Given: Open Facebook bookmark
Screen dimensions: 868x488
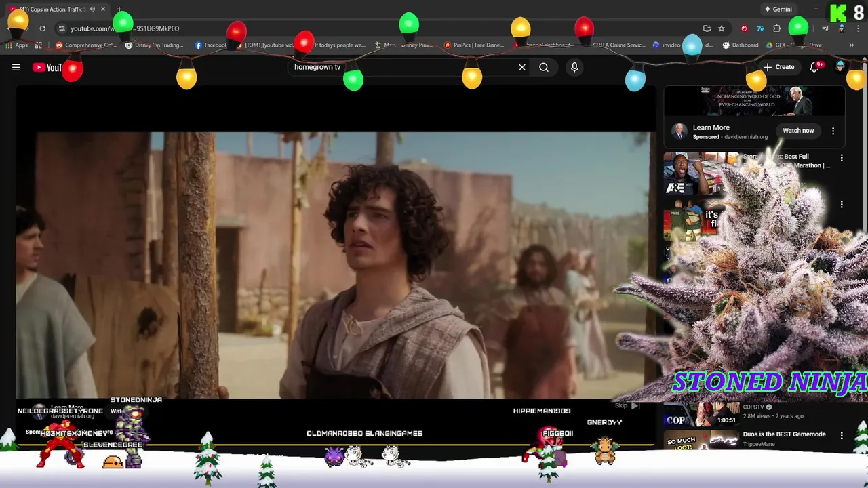Looking at the screenshot, I should coord(212,45).
